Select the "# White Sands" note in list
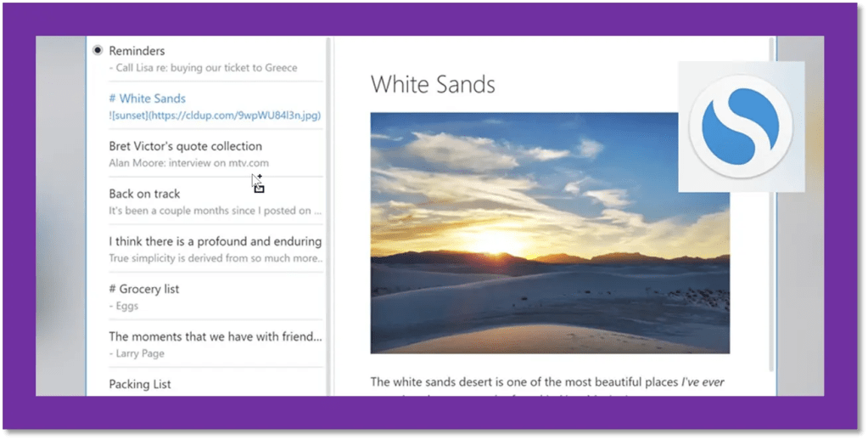Screen dimensions: 868x440 [148, 99]
